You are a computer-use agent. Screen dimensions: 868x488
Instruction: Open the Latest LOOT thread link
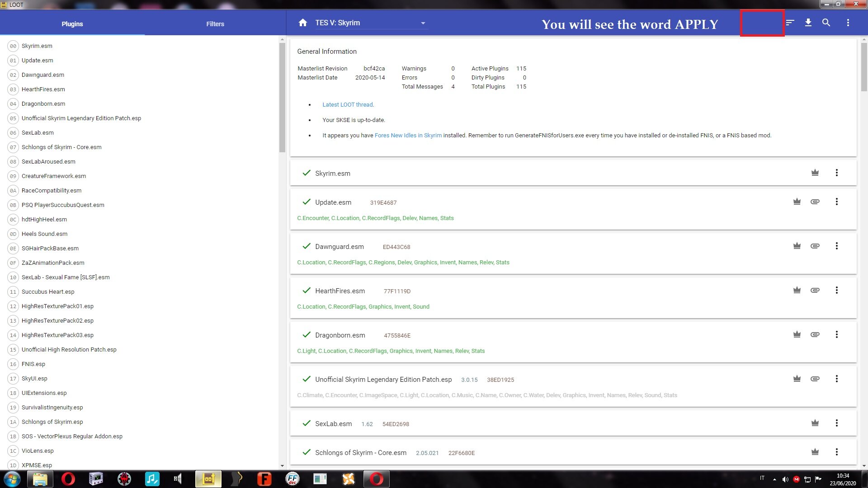click(x=348, y=104)
